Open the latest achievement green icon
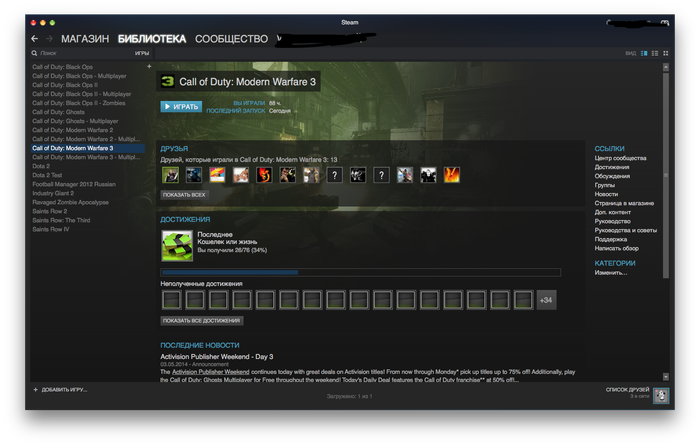This screenshot has width=700, height=446. [177, 246]
